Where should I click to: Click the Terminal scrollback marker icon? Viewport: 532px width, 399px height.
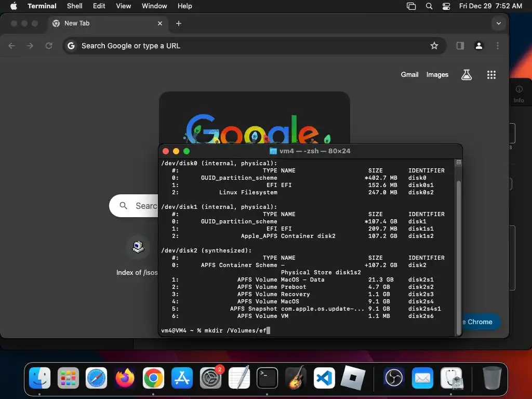coord(458,163)
